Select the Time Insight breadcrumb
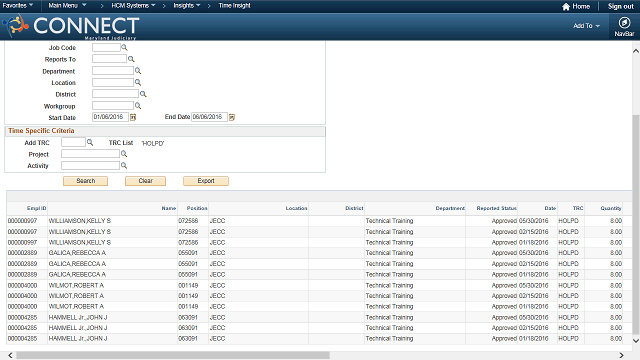This screenshot has height=360, width=640. [234, 5]
